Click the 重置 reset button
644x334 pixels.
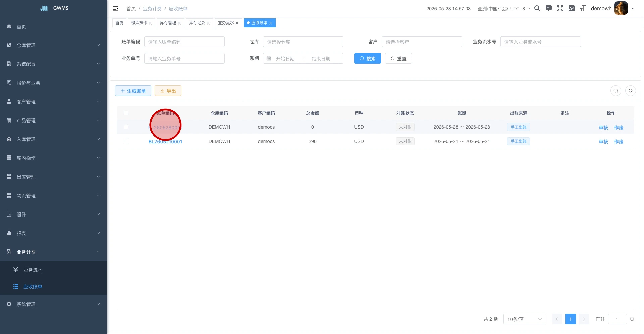pos(398,58)
